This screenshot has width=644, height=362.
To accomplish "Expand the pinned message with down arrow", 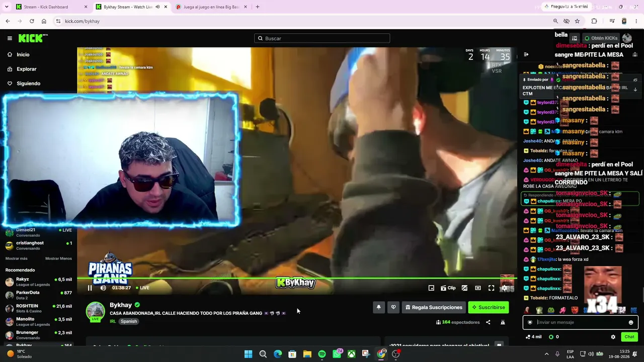I will point(635,89).
